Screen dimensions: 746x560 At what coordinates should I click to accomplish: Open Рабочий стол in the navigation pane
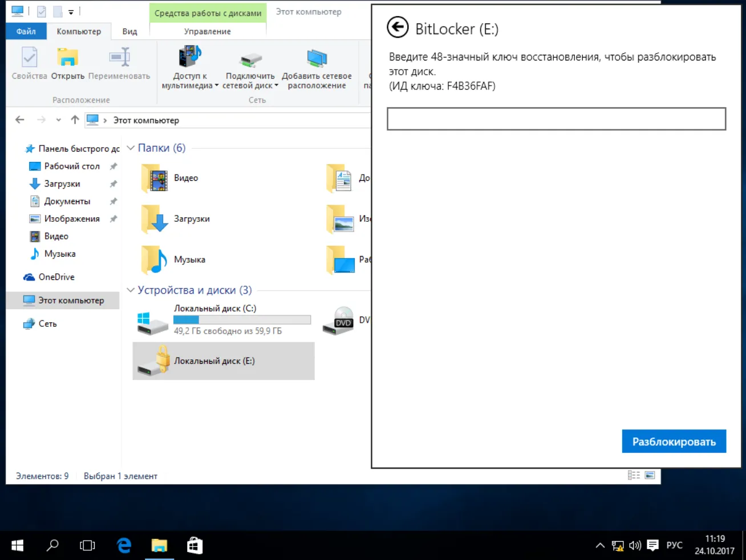click(x=72, y=166)
